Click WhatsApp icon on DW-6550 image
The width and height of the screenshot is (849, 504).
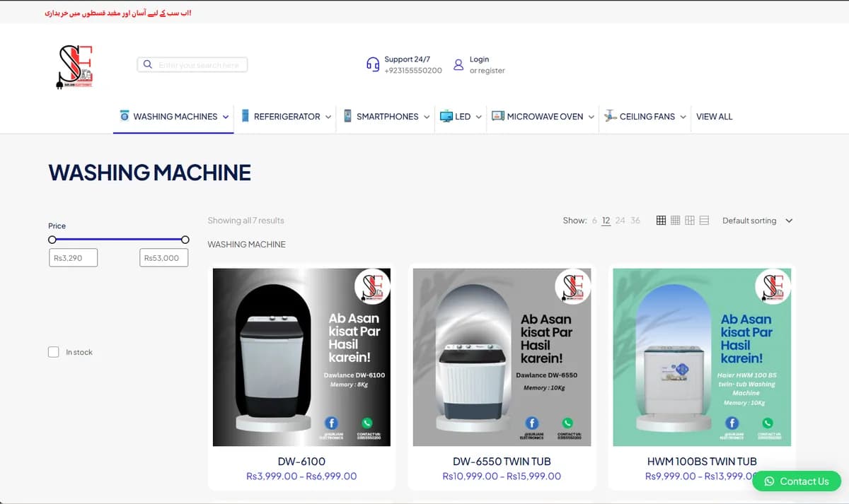pyautogui.click(x=567, y=423)
